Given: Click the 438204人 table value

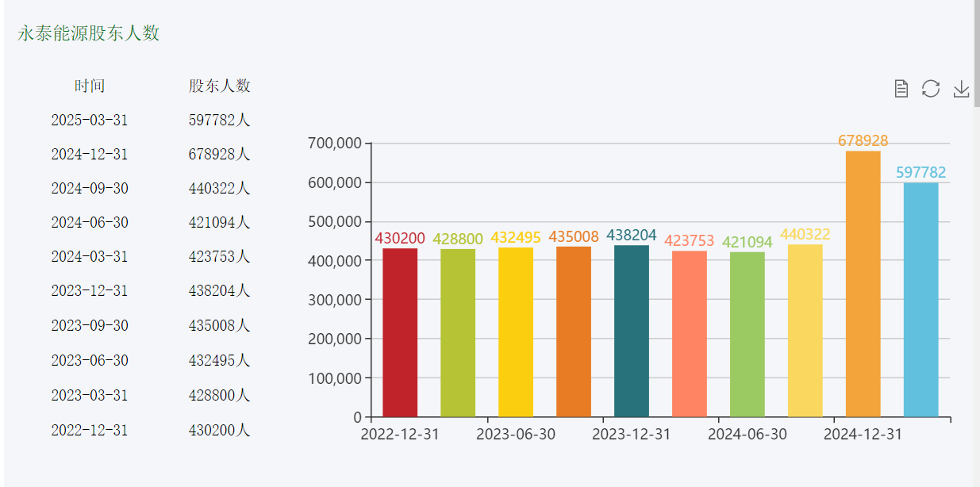Looking at the screenshot, I should click(219, 290).
